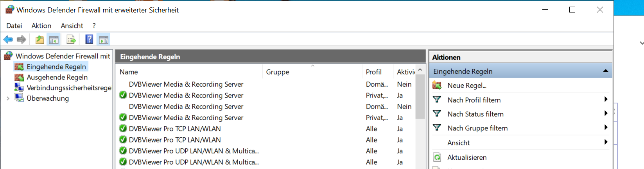Click Nach Status filtern action
The height and width of the screenshot is (169, 644).
[x=475, y=114]
